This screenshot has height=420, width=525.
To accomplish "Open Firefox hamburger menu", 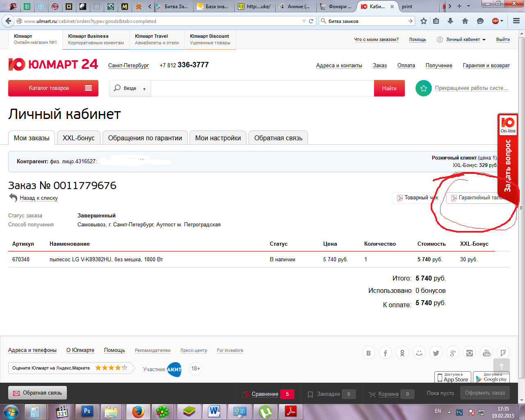I will (x=516, y=21).
